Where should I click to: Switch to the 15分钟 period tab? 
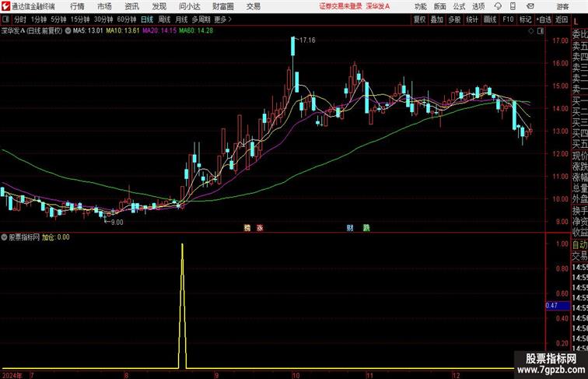tap(80, 19)
